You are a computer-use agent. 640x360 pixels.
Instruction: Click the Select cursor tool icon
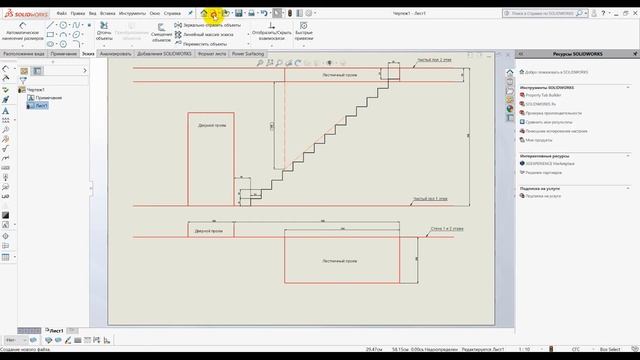(x=277, y=13)
